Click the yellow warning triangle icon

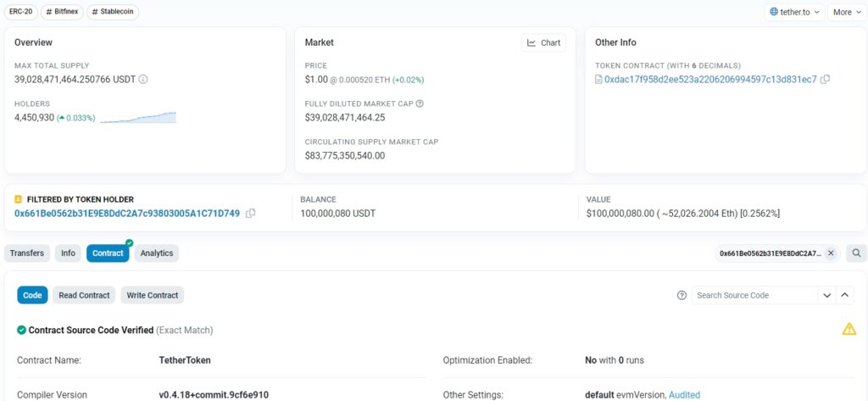click(x=849, y=329)
